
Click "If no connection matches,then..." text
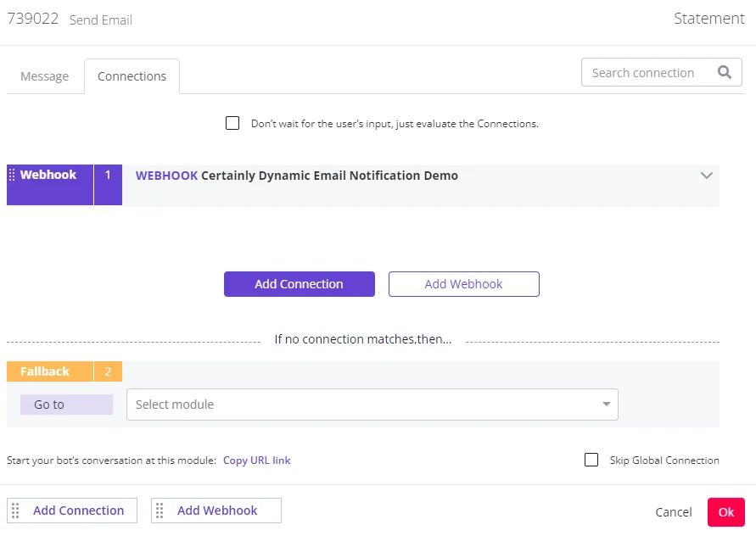coord(363,339)
